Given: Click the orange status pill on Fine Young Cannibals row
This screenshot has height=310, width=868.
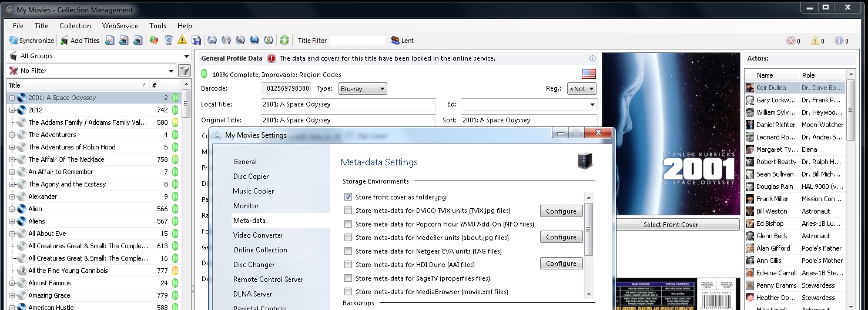Looking at the screenshot, I should tap(175, 271).
